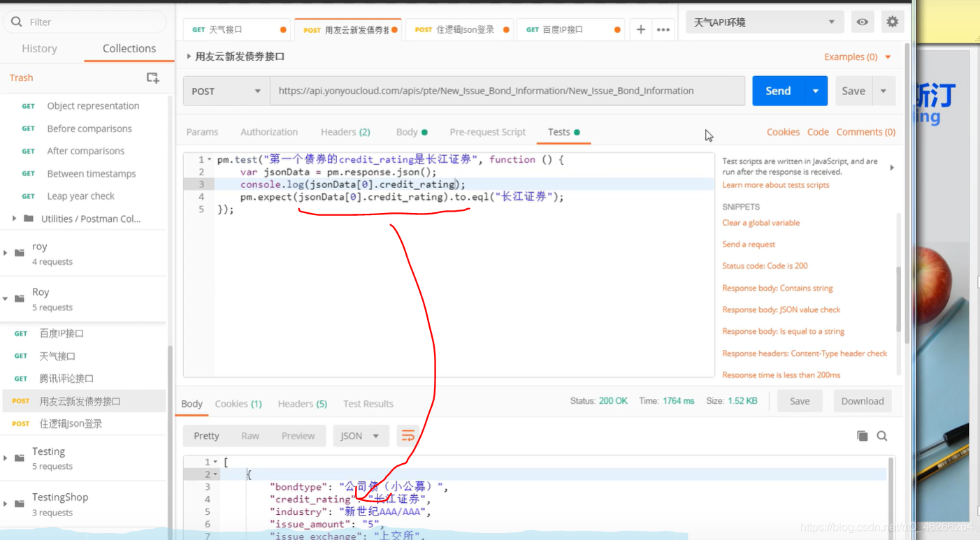Open the Pre-request Script tab

488,132
